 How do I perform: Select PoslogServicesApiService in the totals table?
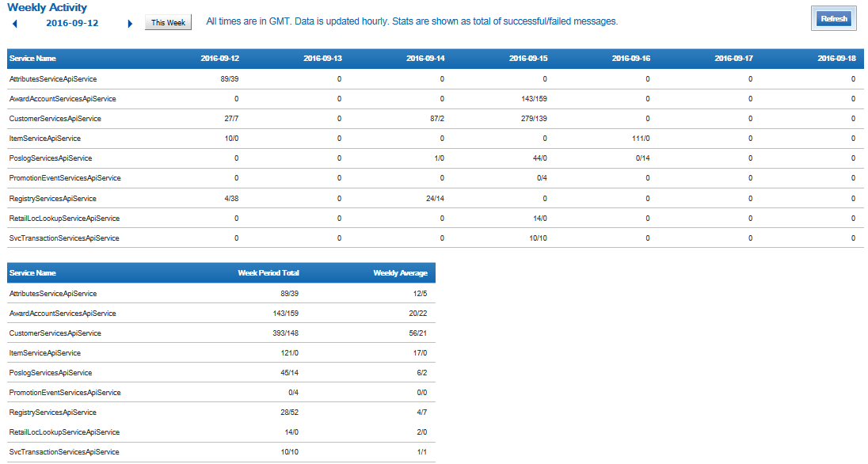coord(51,373)
